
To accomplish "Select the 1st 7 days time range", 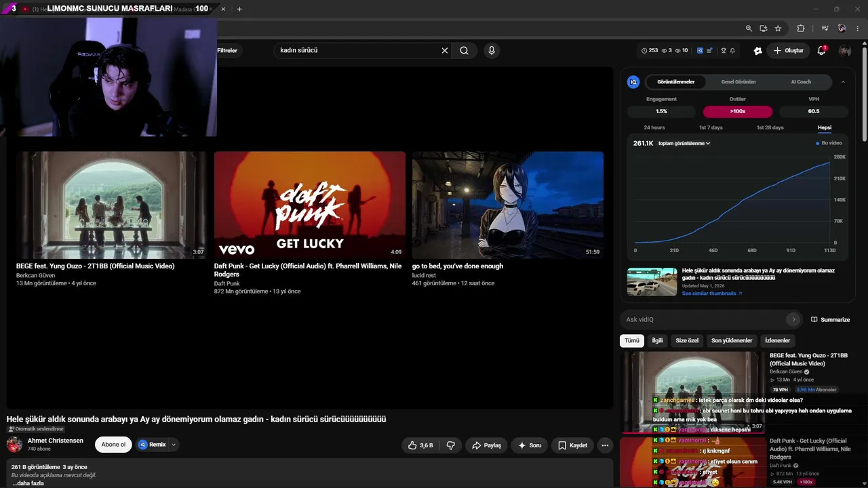I will [x=711, y=127].
